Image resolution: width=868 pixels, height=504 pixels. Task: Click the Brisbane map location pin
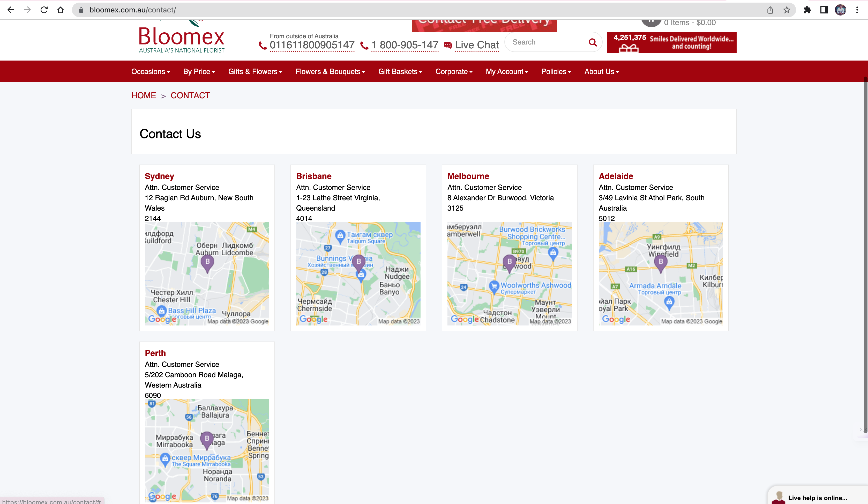pos(359,264)
